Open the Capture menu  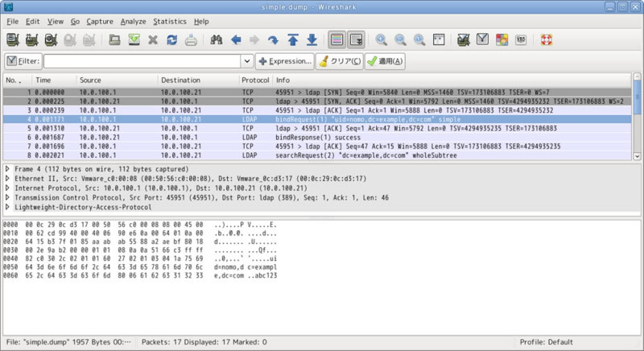click(100, 22)
